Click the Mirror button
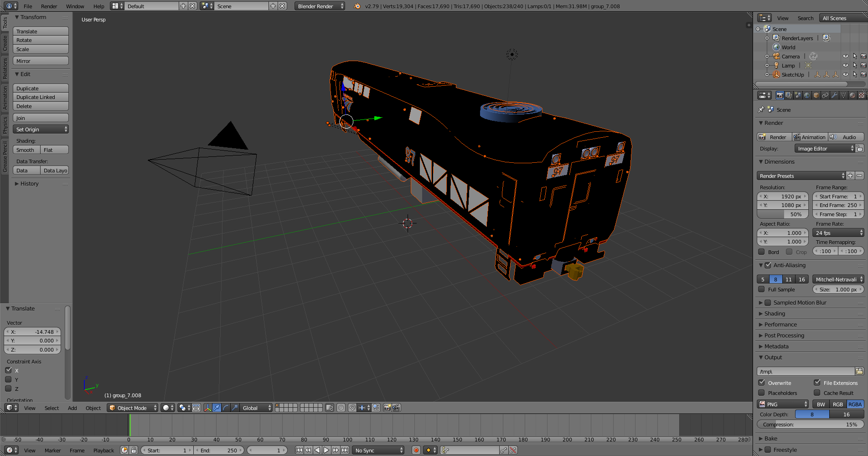The height and width of the screenshot is (456, 868). 41,61
